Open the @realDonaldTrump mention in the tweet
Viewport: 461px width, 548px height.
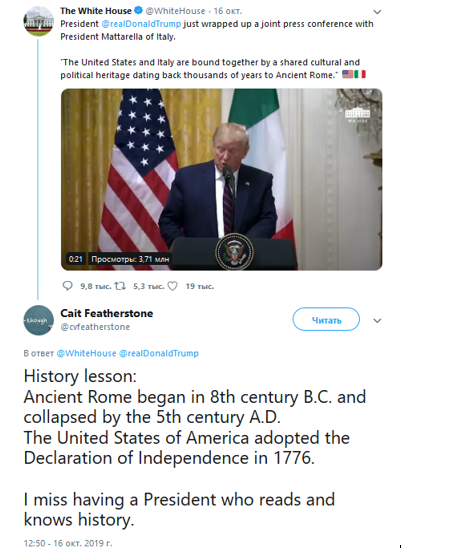point(141,24)
